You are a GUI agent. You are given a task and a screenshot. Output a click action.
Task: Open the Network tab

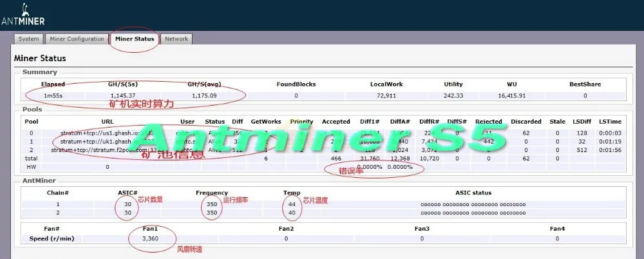(x=176, y=39)
